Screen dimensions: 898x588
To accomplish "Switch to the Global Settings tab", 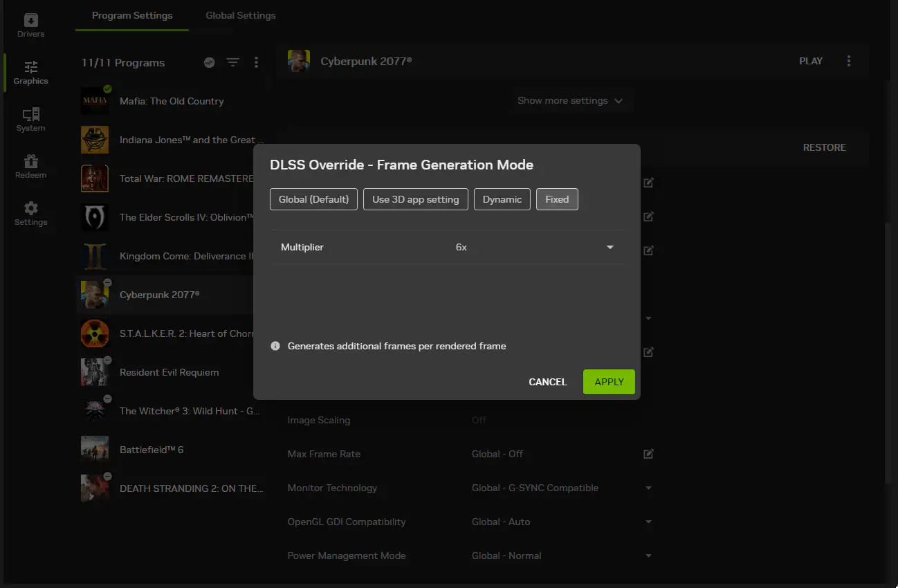I will (241, 15).
